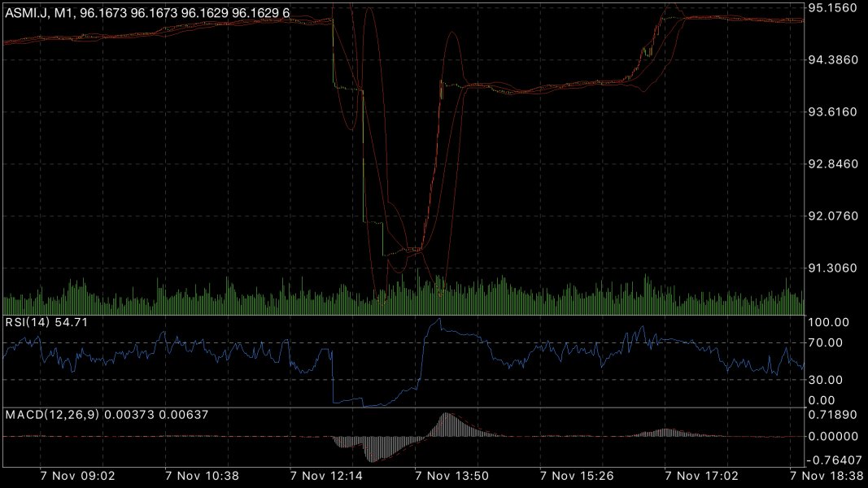Click the 7 Nov 10:38 time label
Viewport: 868px width, 488px height.
[203, 474]
